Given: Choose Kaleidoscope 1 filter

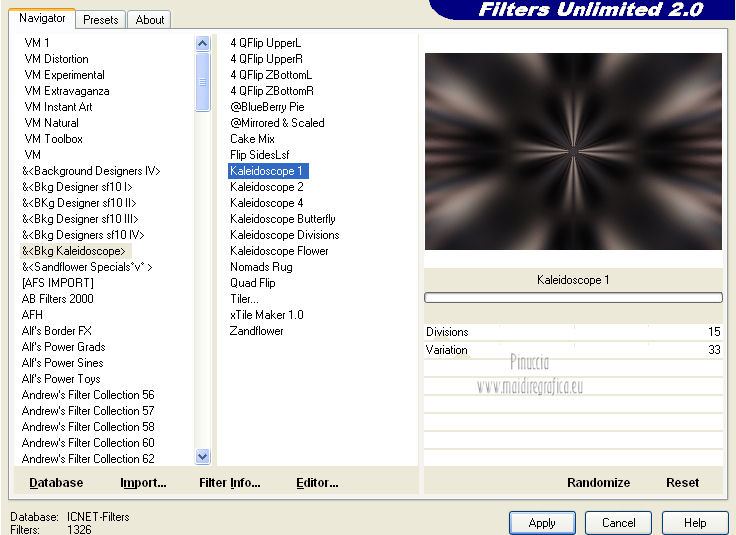Looking at the screenshot, I should pyautogui.click(x=266, y=171).
